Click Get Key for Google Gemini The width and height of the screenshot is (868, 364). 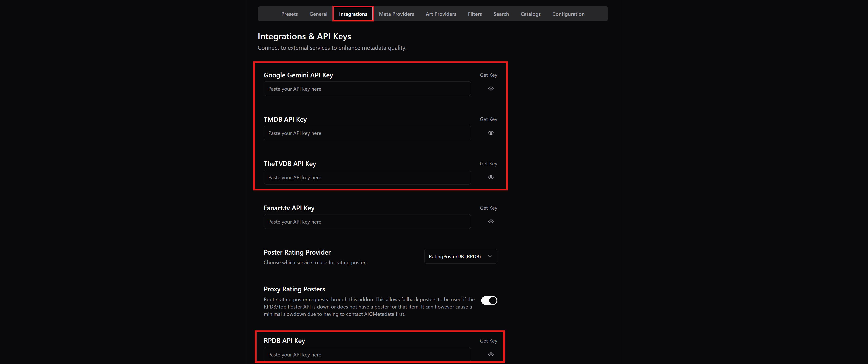[488, 75]
